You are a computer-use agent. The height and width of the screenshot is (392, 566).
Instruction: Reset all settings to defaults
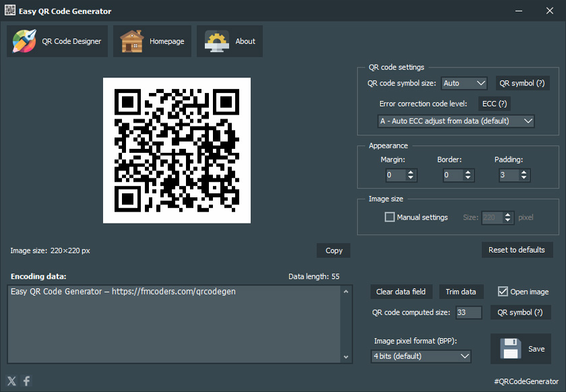517,250
